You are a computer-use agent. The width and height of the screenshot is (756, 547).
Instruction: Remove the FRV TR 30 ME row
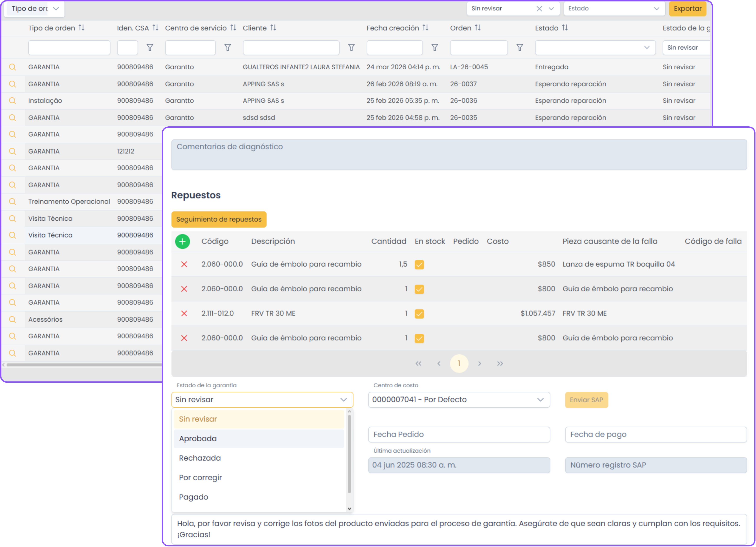pos(184,313)
